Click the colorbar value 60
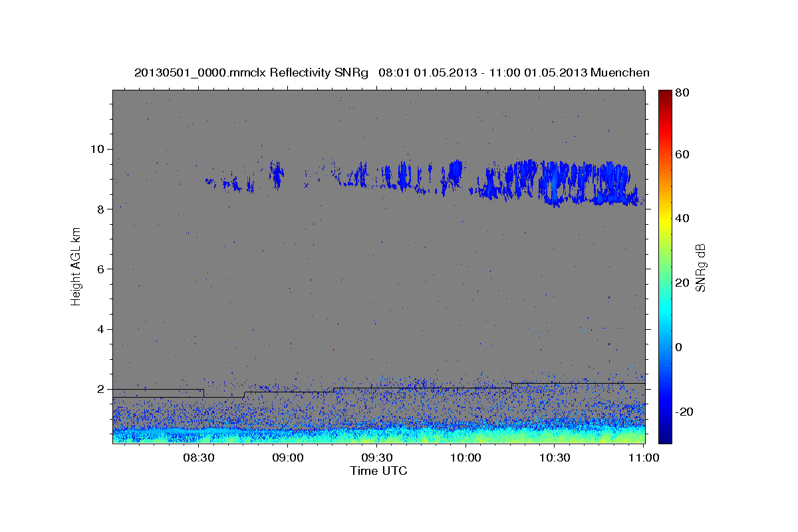Image resolution: width=798 pixels, height=532 pixels. tap(684, 154)
